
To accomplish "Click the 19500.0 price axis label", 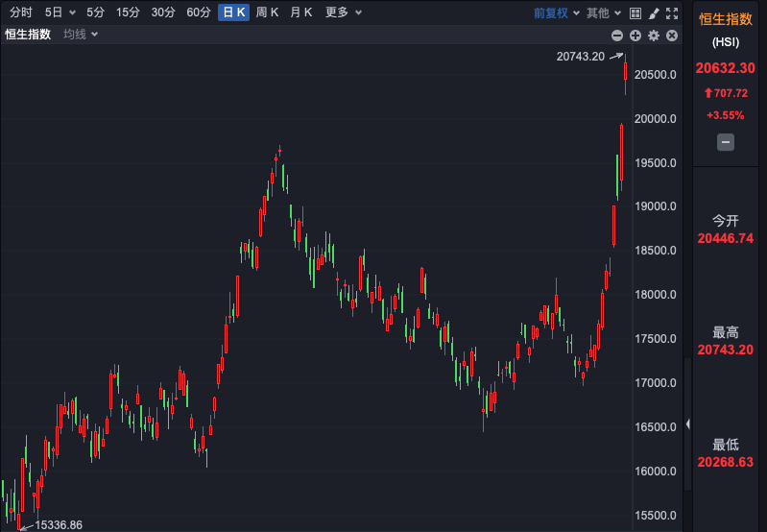I will 656,163.
